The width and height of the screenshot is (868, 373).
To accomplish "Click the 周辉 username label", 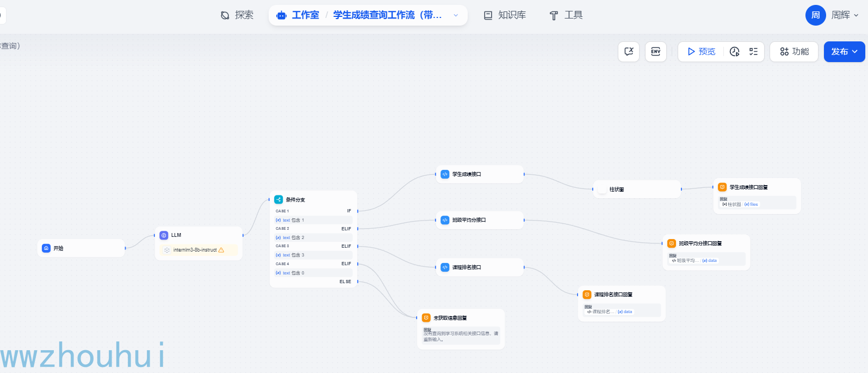I will coord(840,15).
